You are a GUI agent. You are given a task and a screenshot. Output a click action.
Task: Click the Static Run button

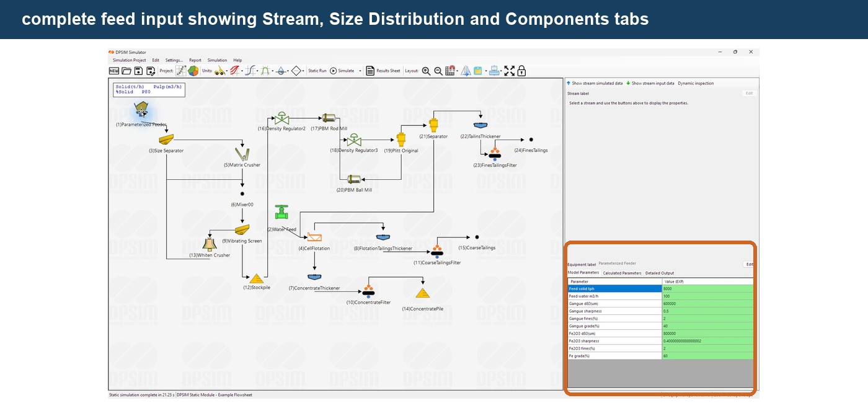click(x=317, y=71)
